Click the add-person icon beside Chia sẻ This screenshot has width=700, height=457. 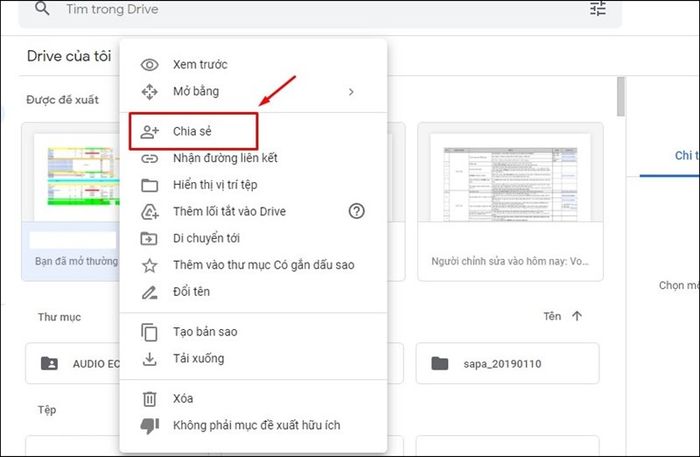(x=150, y=132)
